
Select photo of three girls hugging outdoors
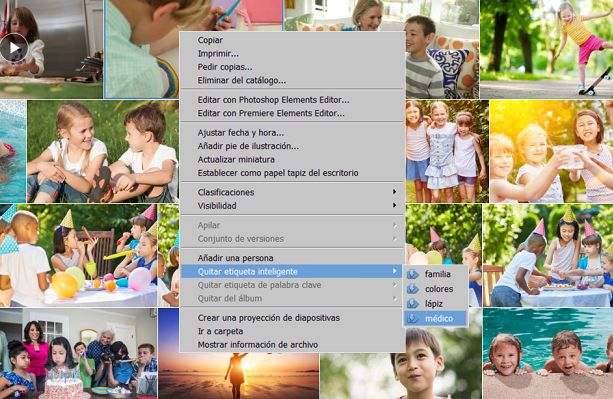447,151
